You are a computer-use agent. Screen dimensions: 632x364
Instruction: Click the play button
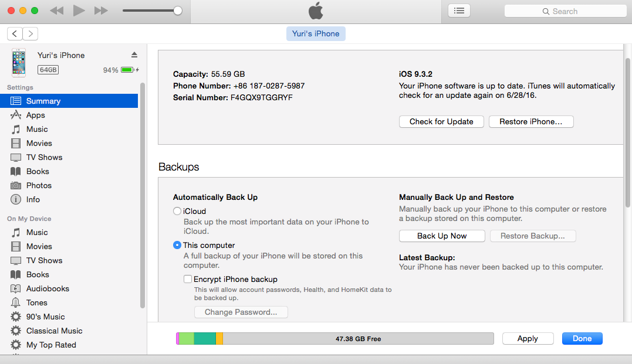click(x=79, y=11)
